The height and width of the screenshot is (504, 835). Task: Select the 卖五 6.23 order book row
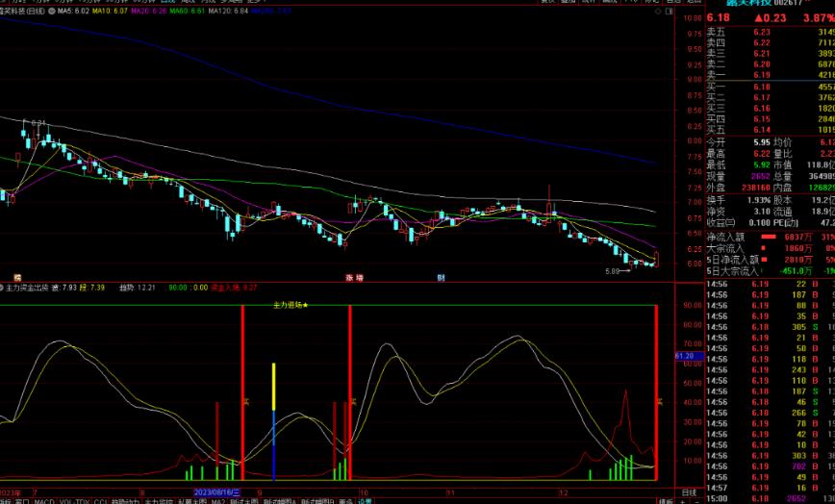[x=770, y=32]
